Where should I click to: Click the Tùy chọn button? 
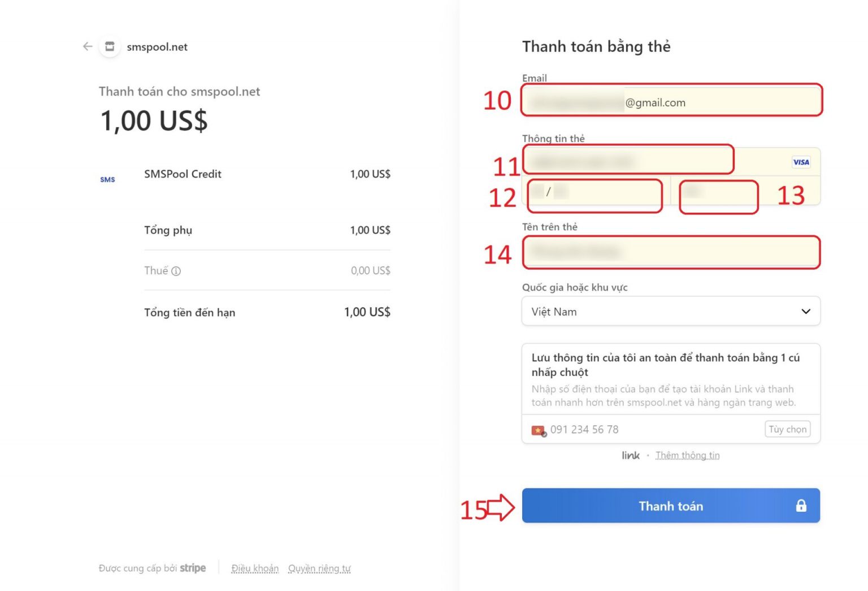(x=787, y=429)
